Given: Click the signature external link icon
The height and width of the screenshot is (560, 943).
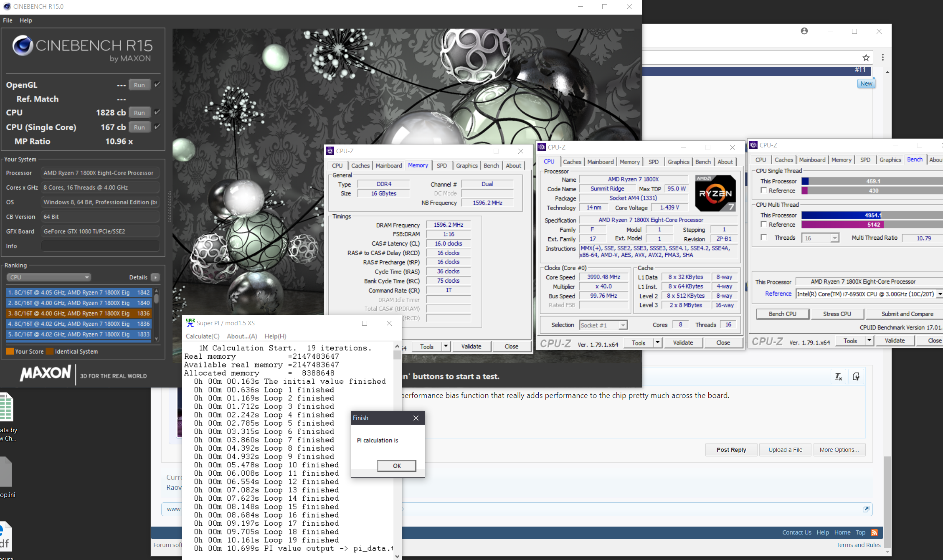Looking at the screenshot, I should click(866, 509).
